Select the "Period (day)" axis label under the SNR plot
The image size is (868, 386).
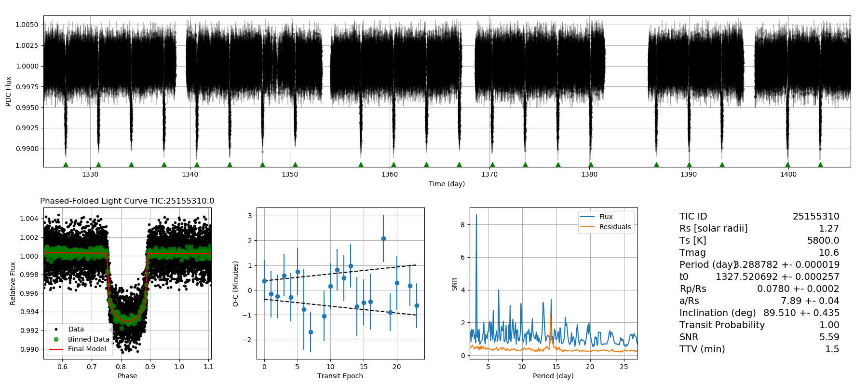[553, 376]
